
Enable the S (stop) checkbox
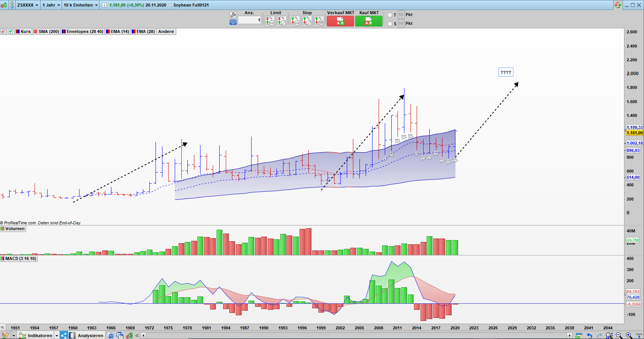[390, 24]
